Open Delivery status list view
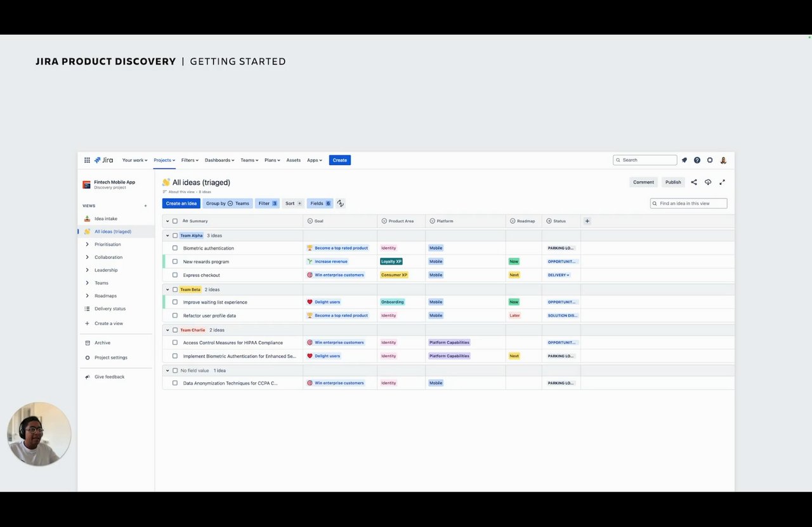Screen dimensions: 812x527 [116, 309]
